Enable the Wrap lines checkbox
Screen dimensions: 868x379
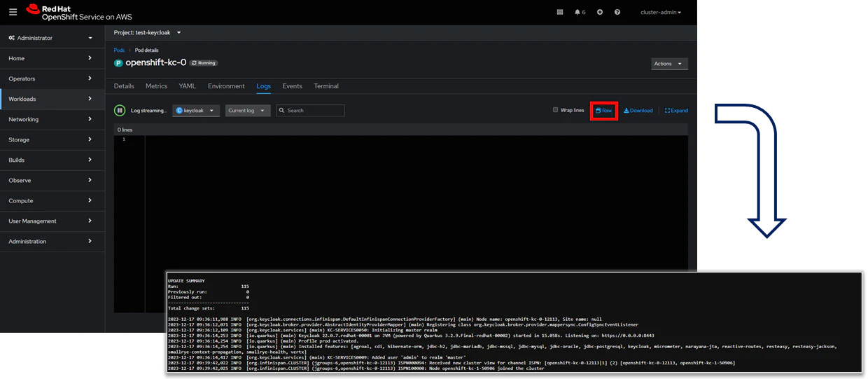(556, 110)
